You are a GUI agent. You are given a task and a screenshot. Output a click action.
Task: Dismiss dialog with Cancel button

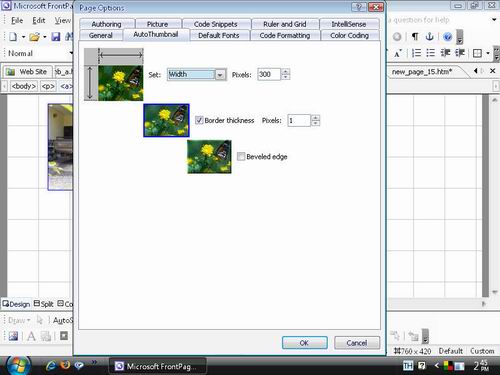coord(357,343)
